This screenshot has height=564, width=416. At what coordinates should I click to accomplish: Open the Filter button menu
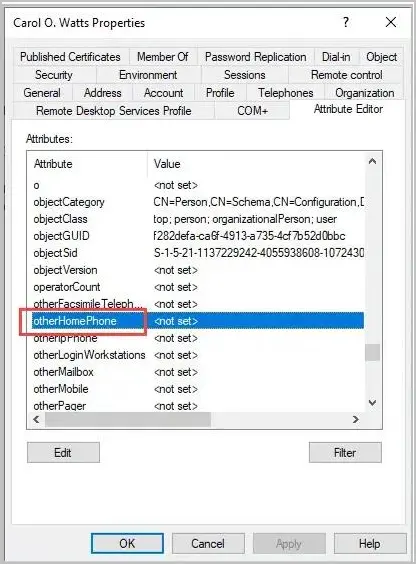(345, 452)
